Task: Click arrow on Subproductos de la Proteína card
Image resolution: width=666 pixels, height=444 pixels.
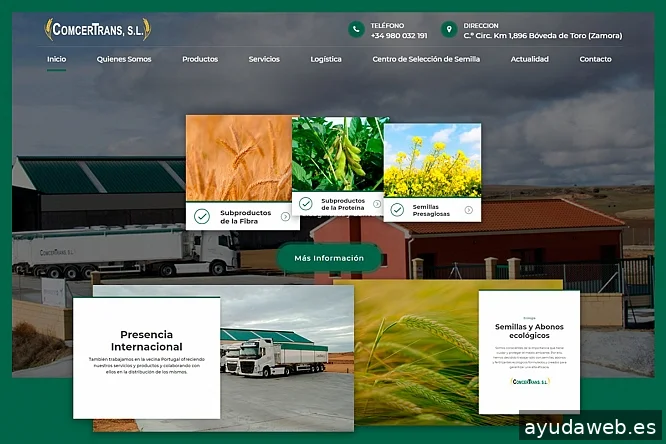Action: (378, 203)
